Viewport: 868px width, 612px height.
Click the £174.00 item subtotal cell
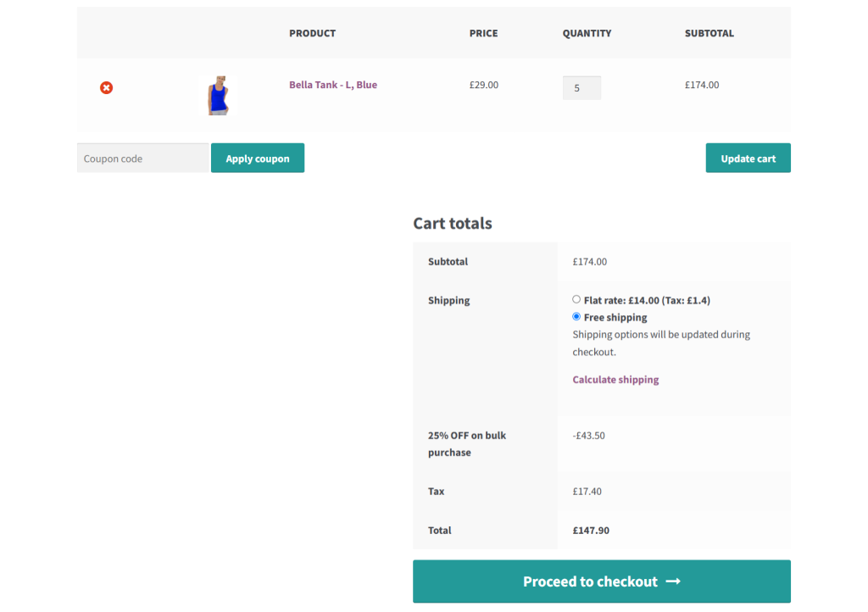pos(702,85)
